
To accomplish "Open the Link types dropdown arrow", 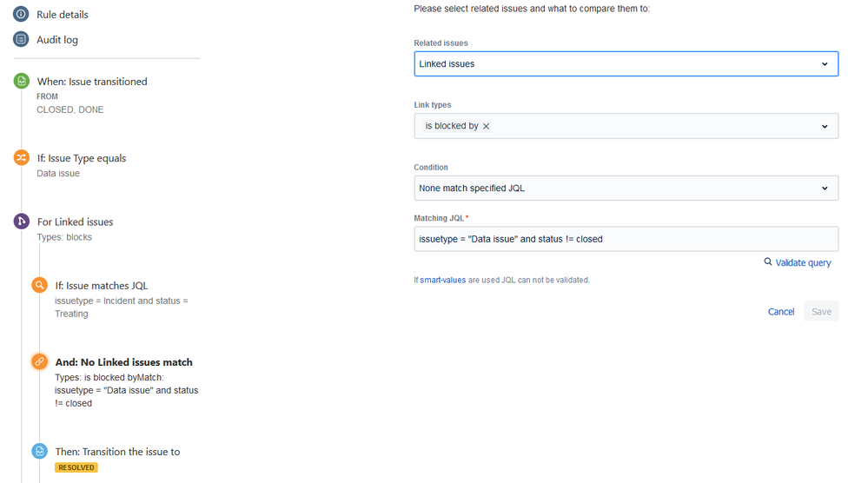I will (x=825, y=126).
